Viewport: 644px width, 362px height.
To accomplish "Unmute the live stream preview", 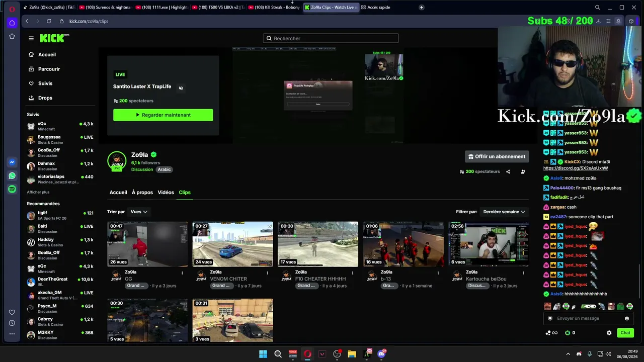I will (x=181, y=88).
